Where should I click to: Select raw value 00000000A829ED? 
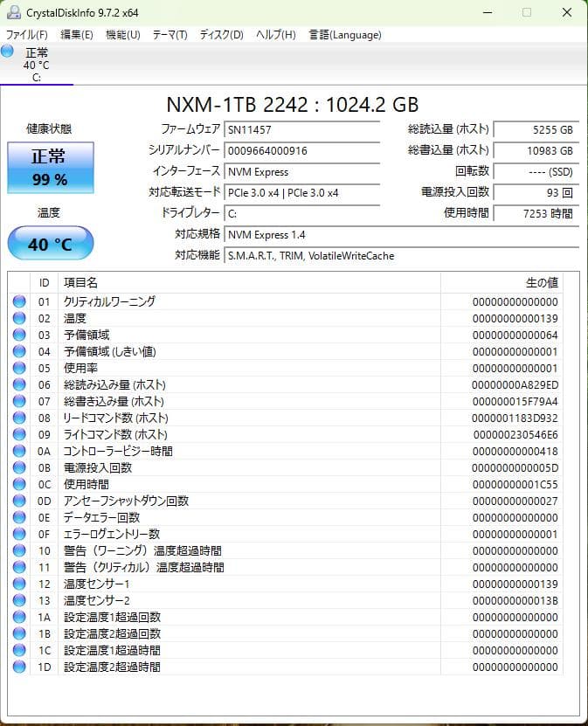[x=515, y=384]
